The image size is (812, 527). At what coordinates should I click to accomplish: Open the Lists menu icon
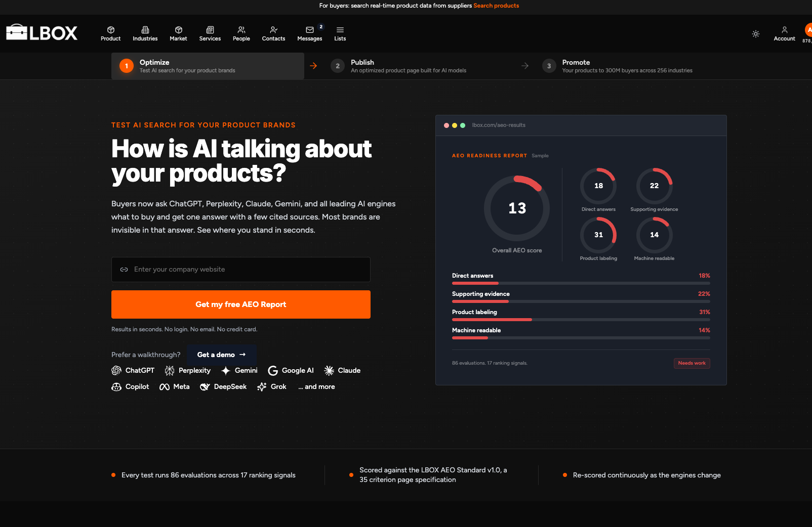(x=340, y=30)
